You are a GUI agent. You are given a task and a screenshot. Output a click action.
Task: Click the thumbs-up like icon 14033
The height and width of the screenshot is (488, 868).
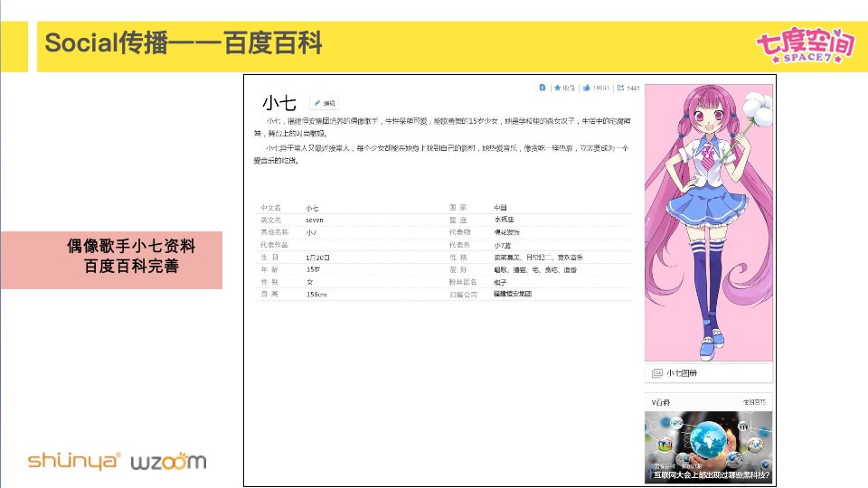(x=586, y=88)
